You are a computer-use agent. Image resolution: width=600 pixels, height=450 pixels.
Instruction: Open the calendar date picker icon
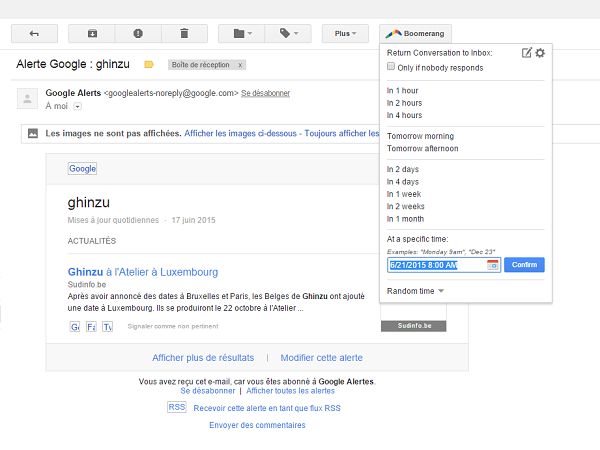pos(493,265)
